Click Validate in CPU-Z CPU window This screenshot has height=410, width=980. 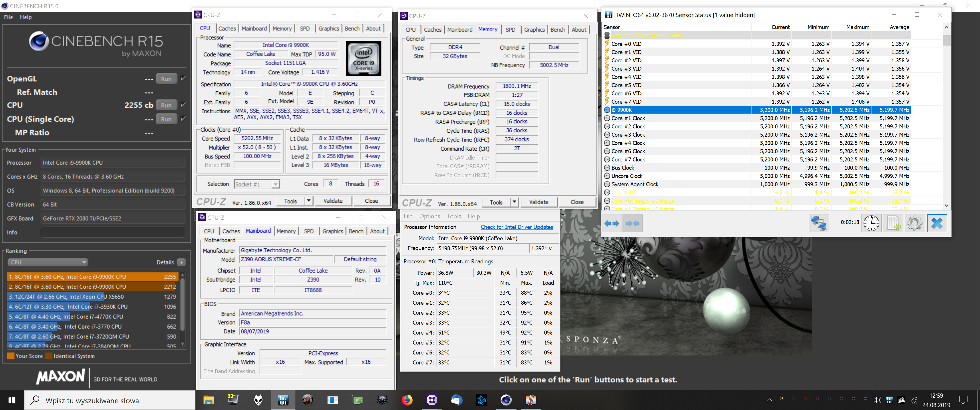tap(333, 201)
